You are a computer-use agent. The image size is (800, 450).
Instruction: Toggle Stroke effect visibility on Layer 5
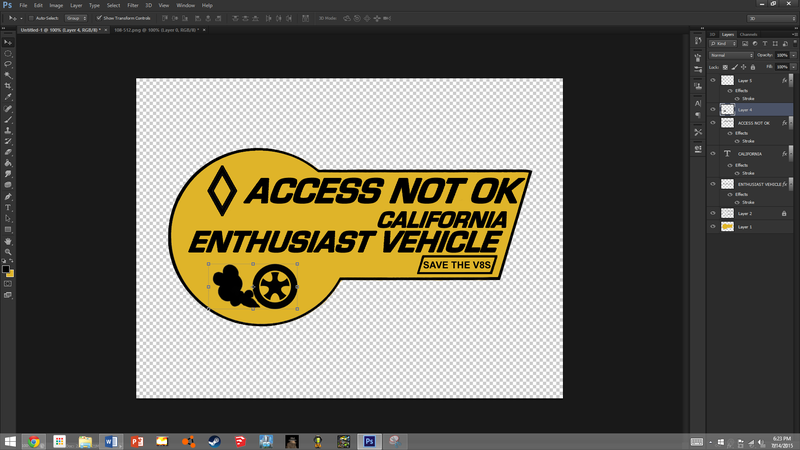(737, 98)
